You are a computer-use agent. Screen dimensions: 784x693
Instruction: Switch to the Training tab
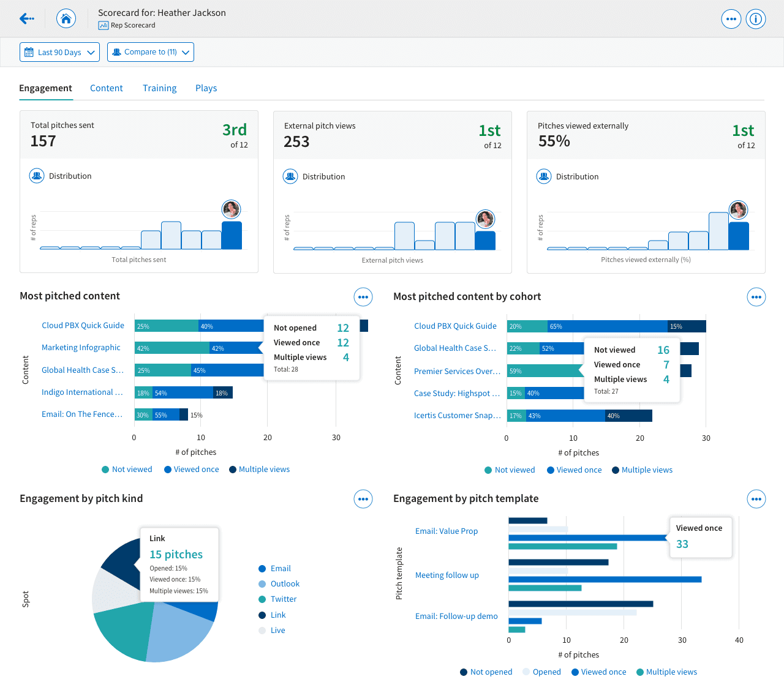pos(160,88)
